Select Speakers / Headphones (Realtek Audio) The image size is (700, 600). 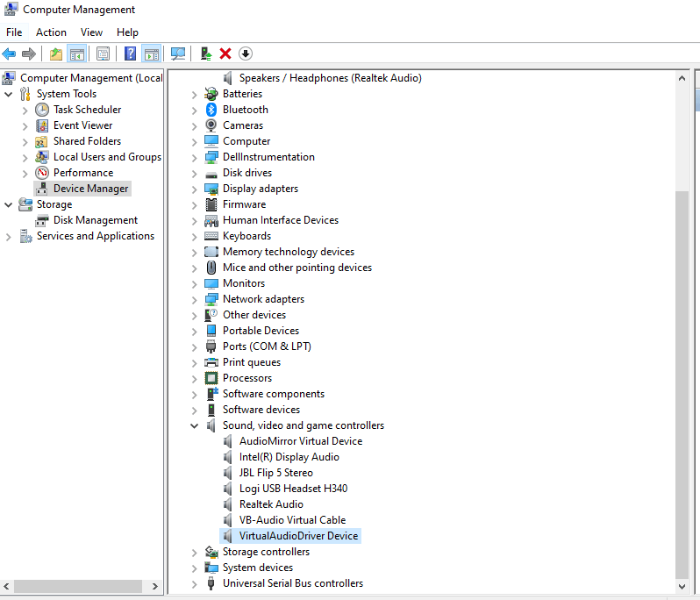point(331,78)
